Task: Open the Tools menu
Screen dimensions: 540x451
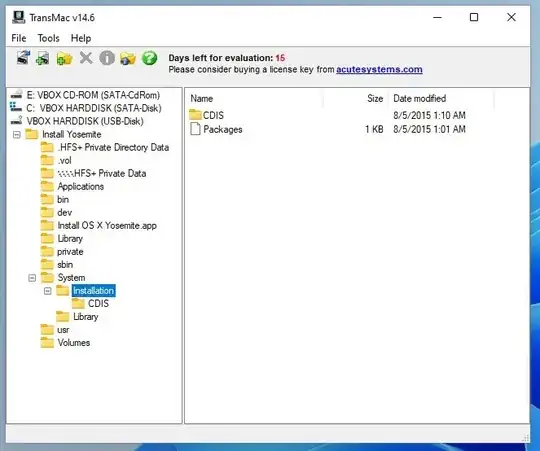Action: (x=49, y=38)
